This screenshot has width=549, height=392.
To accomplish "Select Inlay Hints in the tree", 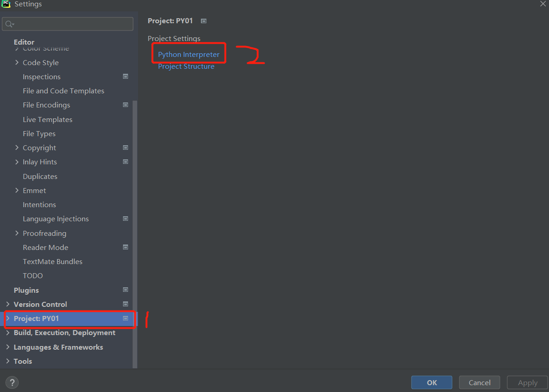I will pyautogui.click(x=40, y=162).
